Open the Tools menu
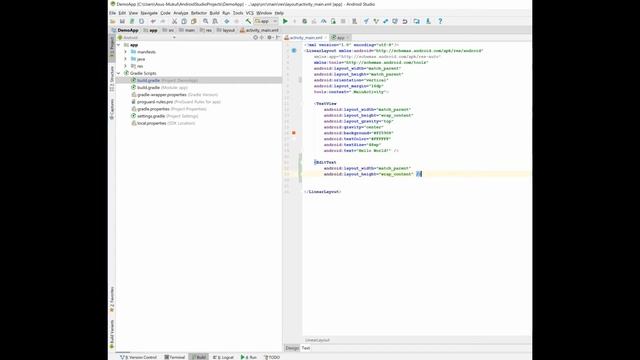 coord(238,13)
